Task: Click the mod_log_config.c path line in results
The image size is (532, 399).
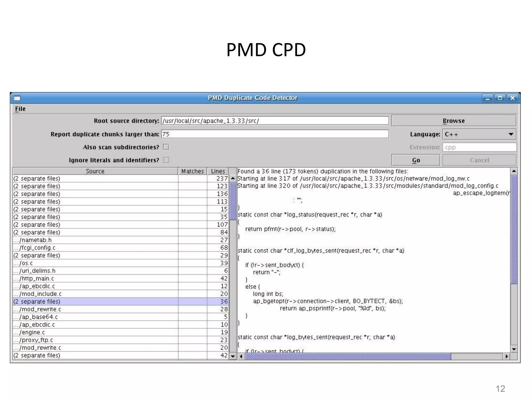Action: click(368, 186)
